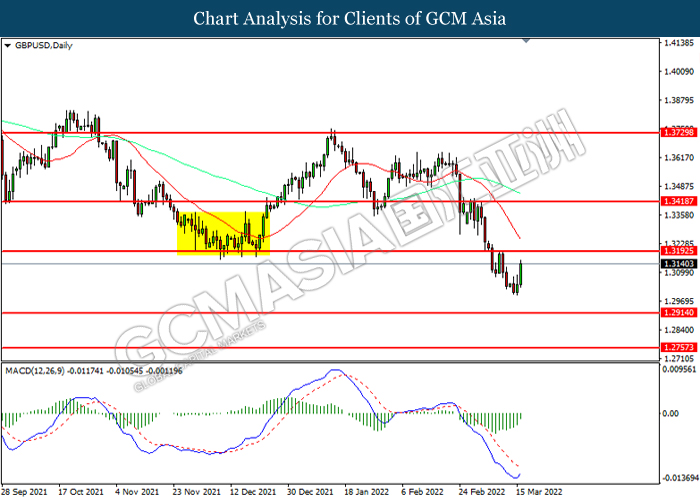This screenshot has width=700, height=500.
Task: Click the 15 Mar 2022 date label
Action: [x=539, y=492]
